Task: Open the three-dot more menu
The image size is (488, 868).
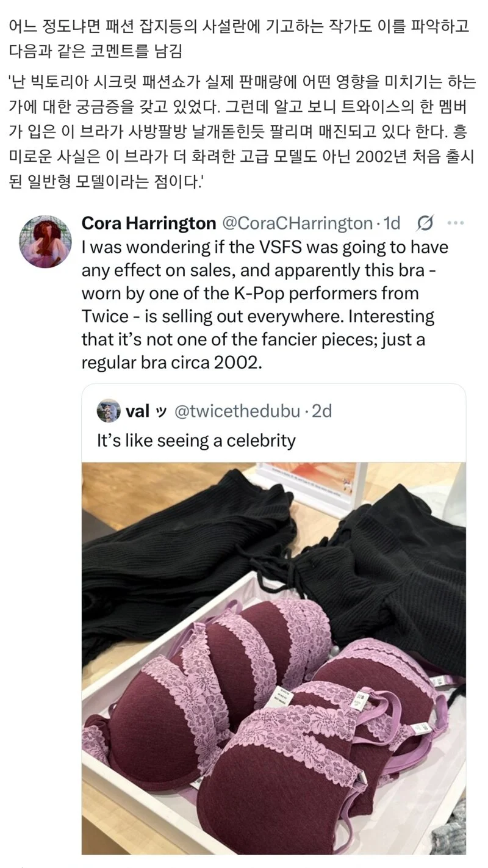Action: pyautogui.click(x=456, y=223)
